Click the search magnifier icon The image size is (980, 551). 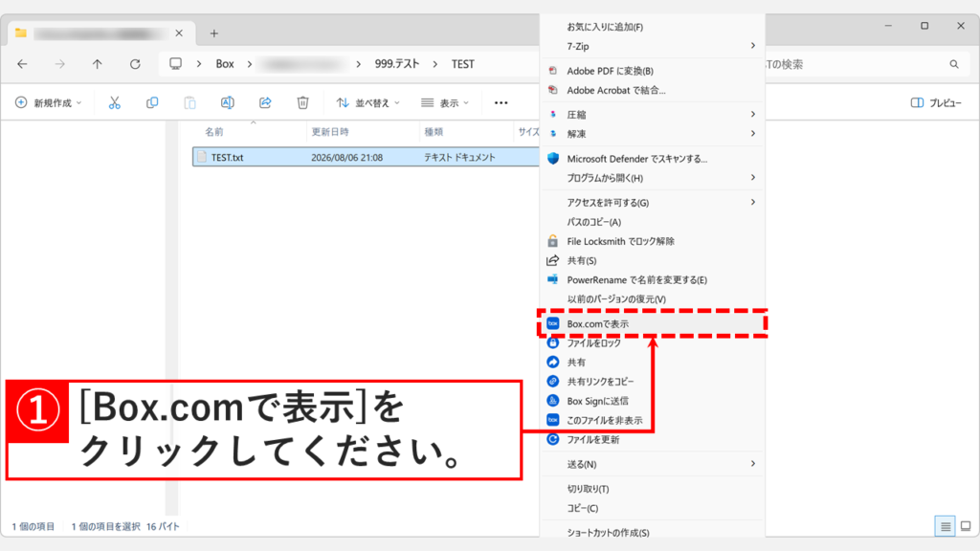tap(954, 64)
